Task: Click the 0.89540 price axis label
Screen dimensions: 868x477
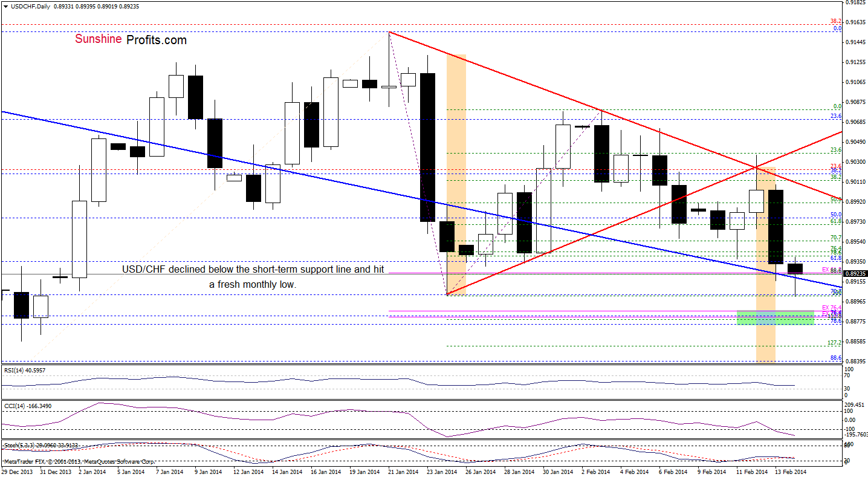Action: pyautogui.click(x=857, y=242)
